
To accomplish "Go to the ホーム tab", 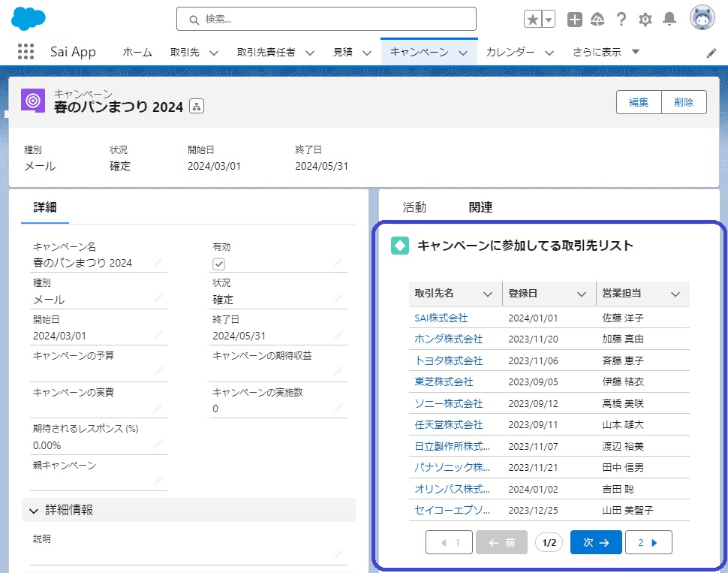I will pos(137,52).
